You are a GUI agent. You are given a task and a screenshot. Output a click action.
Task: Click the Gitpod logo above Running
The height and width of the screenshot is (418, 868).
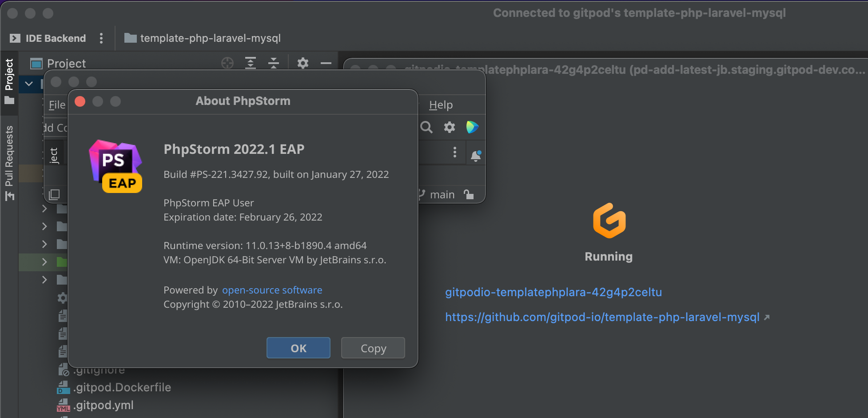[x=609, y=221]
